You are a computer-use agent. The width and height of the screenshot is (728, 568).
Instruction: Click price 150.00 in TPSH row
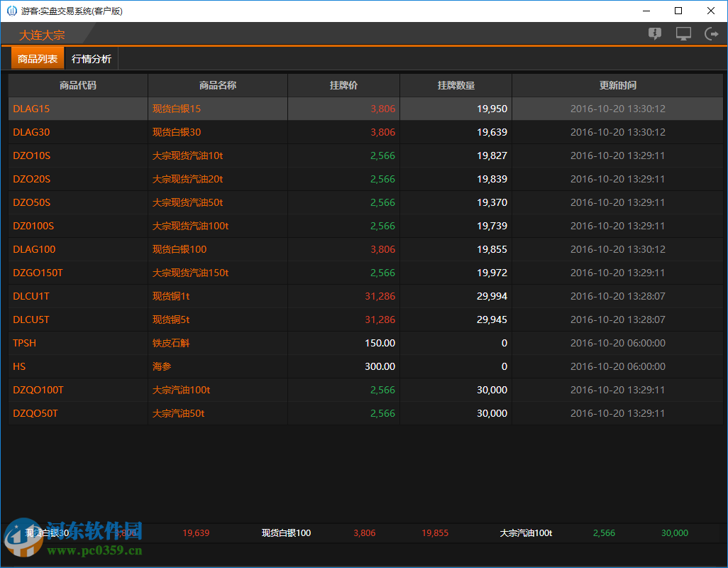coord(380,343)
